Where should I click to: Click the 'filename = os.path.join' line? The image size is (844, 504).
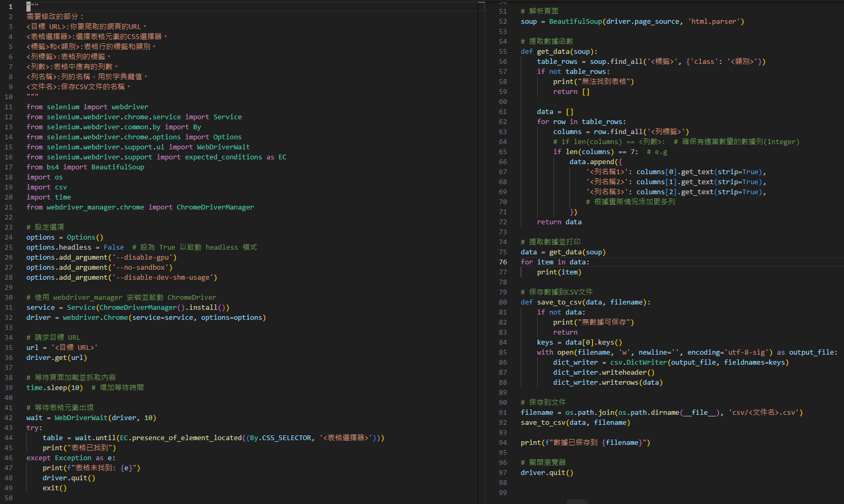(x=662, y=412)
